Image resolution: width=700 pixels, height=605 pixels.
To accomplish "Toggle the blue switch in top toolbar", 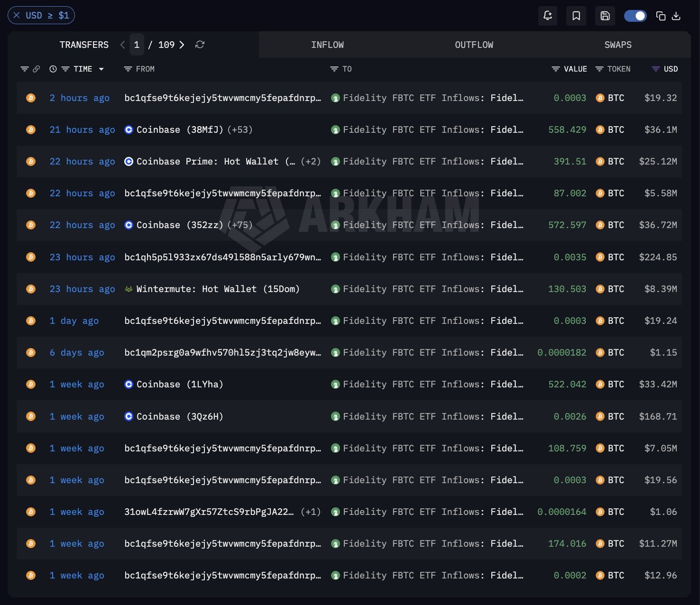I will (635, 16).
